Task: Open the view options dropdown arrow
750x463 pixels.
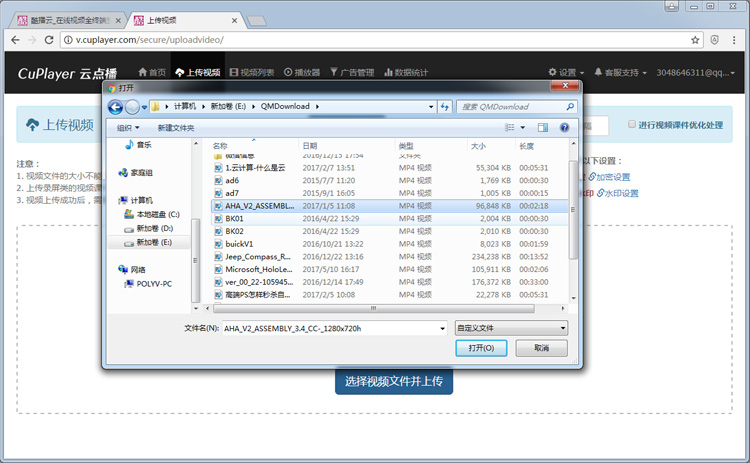Action: pyautogui.click(x=524, y=128)
